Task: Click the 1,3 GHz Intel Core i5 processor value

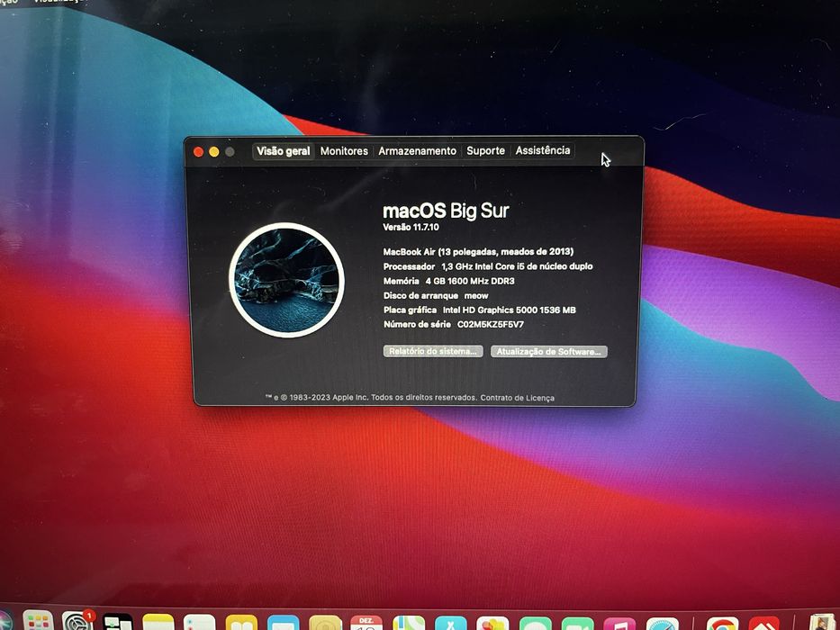Action: pos(517,266)
